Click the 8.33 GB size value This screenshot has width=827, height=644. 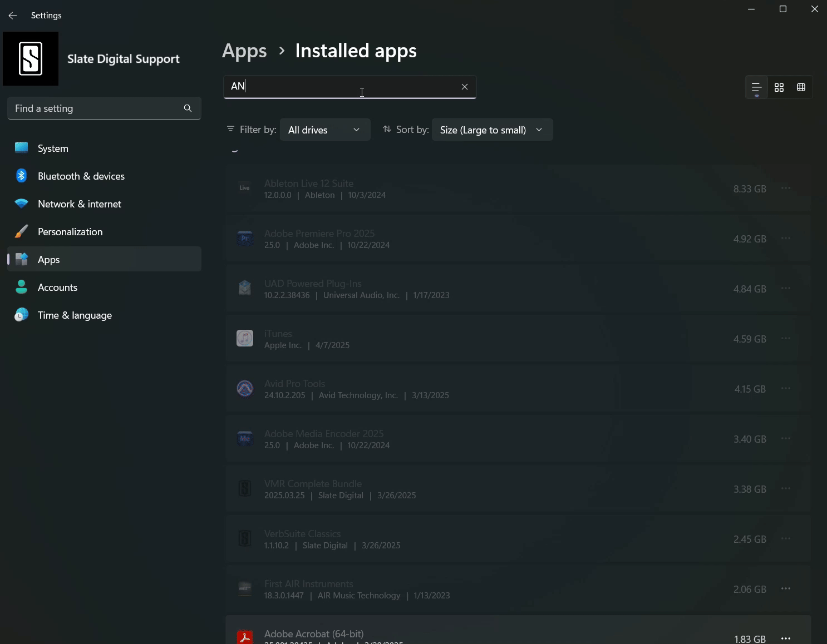click(x=750, y=189)
